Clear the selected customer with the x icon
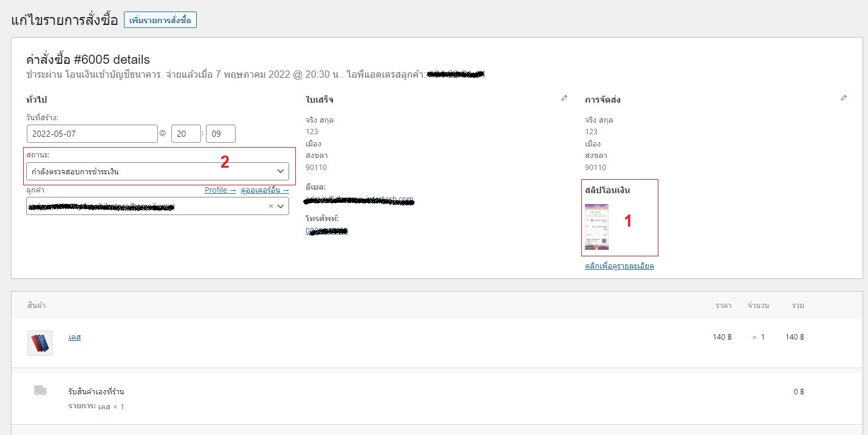This screenshot has width=868, height=435. pos(271,207)
